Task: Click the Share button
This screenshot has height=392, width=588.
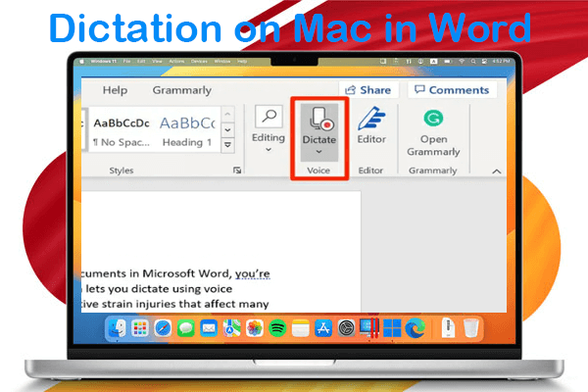Action: click(x=367, y=90)
